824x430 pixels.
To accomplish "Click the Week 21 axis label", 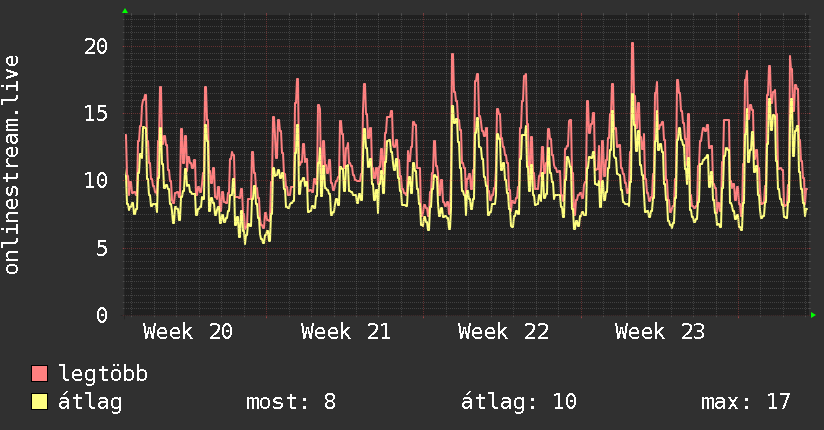I will (x=345, y=332).
